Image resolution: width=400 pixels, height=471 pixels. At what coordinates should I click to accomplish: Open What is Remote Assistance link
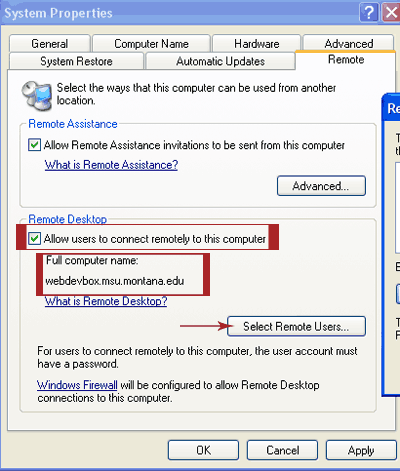click(x=111, y=165)
